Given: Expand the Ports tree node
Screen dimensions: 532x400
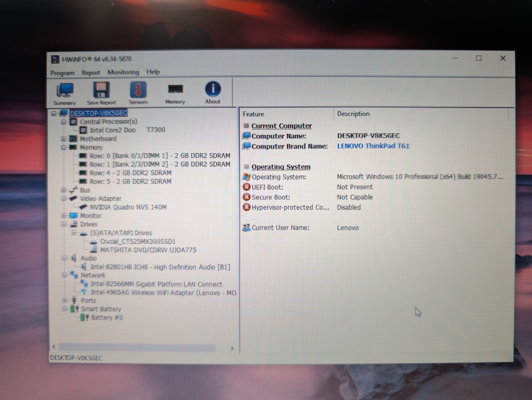Looking at the screenshot, I should point(65,300).
